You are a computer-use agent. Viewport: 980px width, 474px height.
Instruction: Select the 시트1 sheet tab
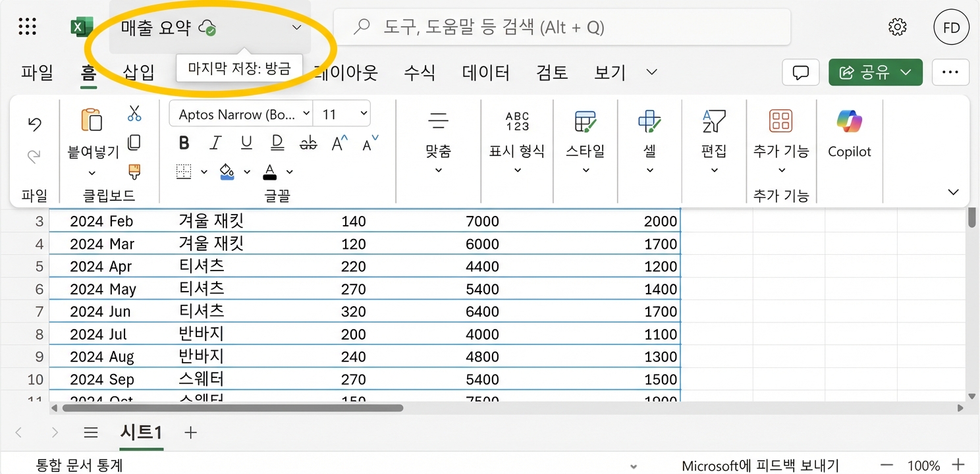click(142, 433)
